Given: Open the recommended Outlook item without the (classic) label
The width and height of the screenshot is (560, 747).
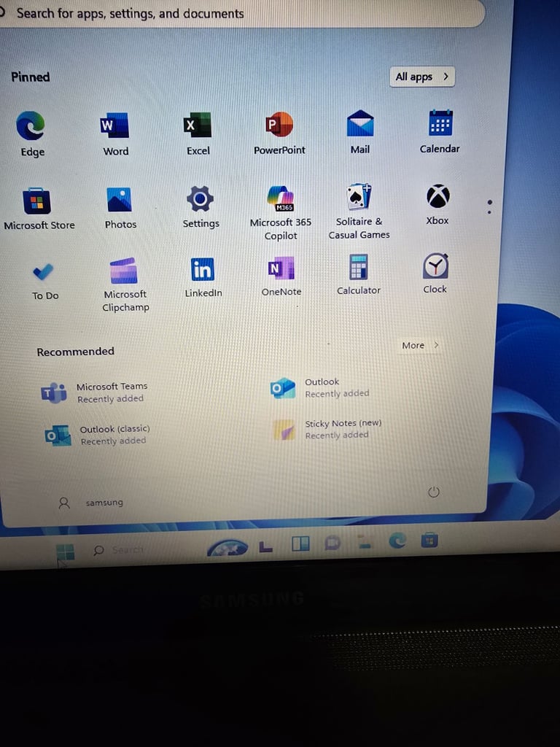Looking at the screenshot, I should (x=320, y=387).
